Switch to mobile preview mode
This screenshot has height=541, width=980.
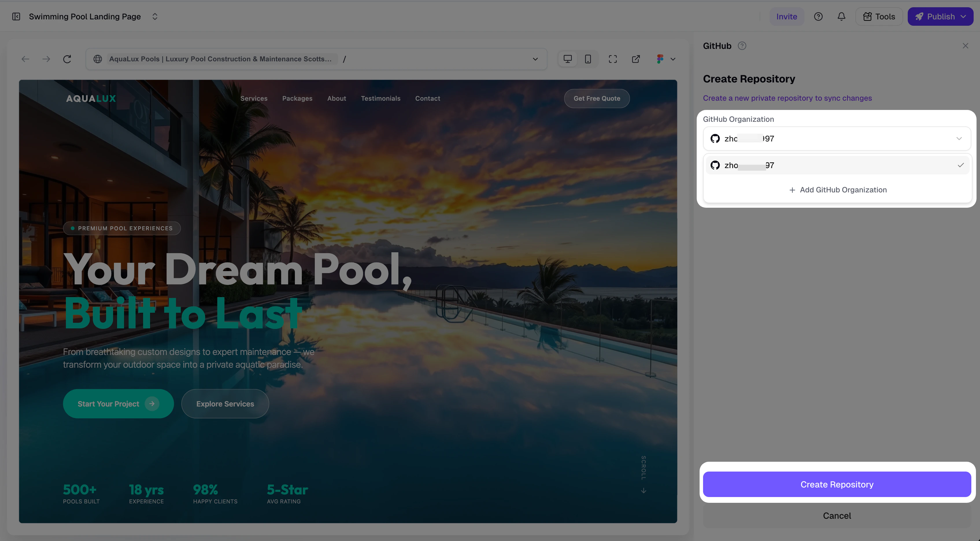pyautogui.click(x=588, y=59)
